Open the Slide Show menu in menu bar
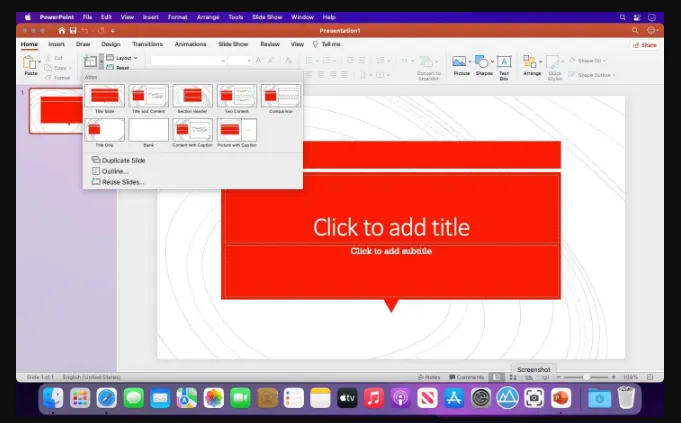The image size is (681, 423). pos(267,17)
